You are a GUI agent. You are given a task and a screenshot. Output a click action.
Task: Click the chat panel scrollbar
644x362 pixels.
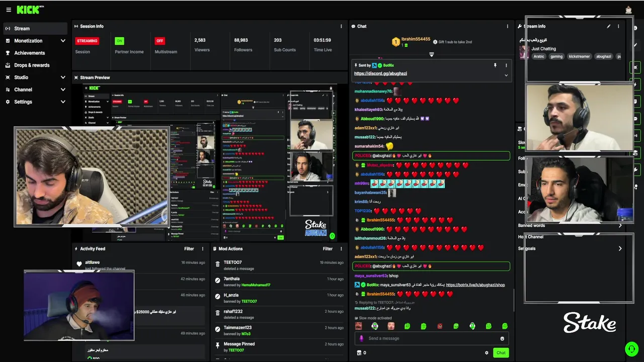pyautogui.click(x=514, y=300)
